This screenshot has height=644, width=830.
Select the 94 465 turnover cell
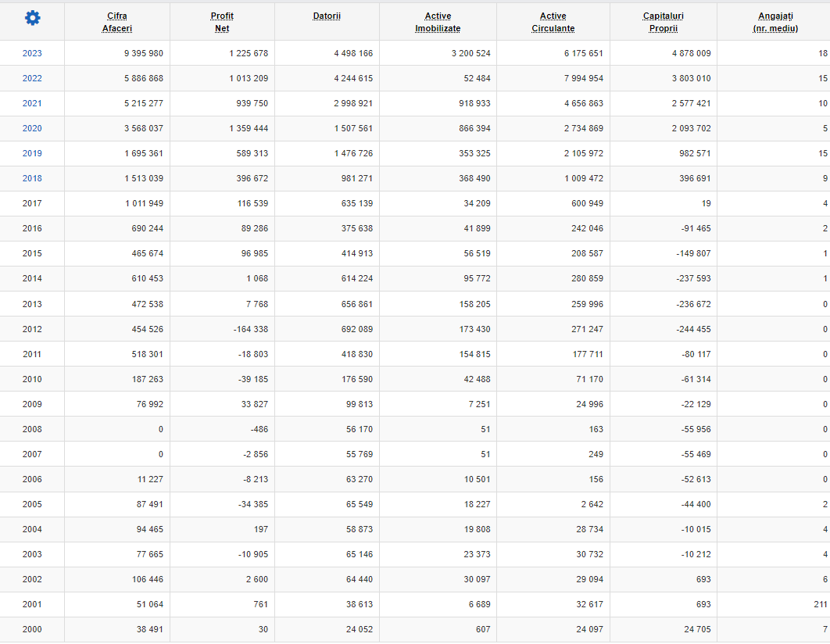(117, 529)
